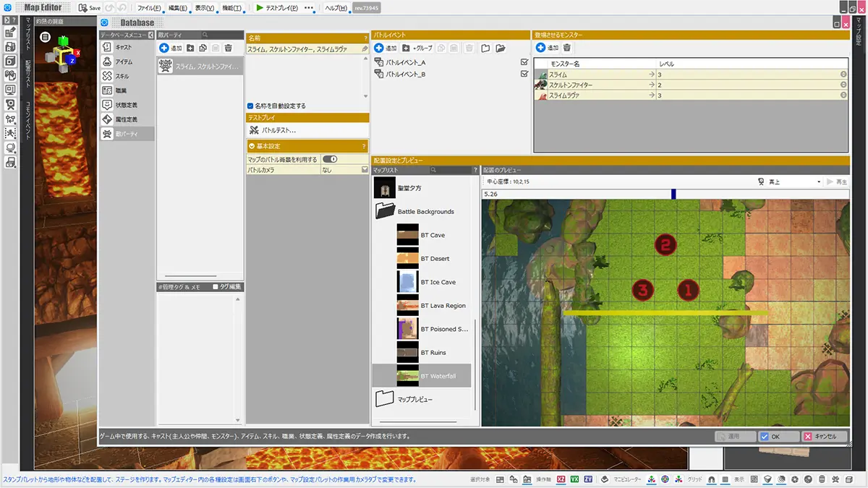Select the XZ operation axis icon
This screenshot has width=868, height=488.
(561, 479)
